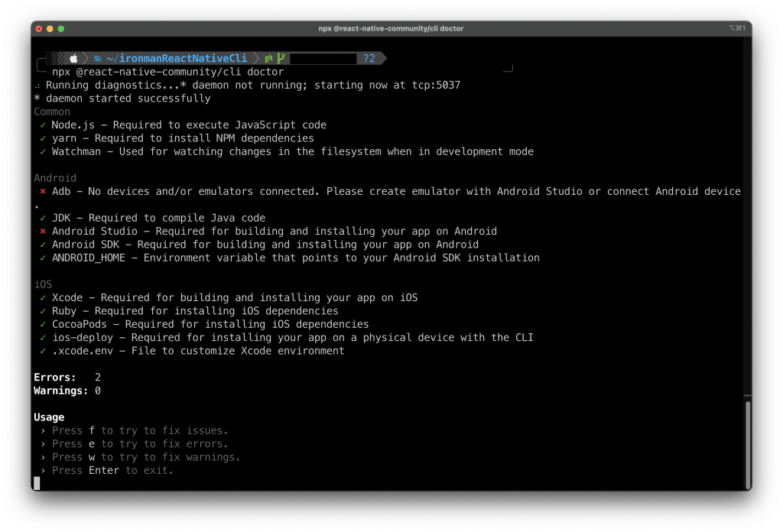Click the 'Warnings: 0' line
This screenshot has width=783, height=532.
(67, 391)
